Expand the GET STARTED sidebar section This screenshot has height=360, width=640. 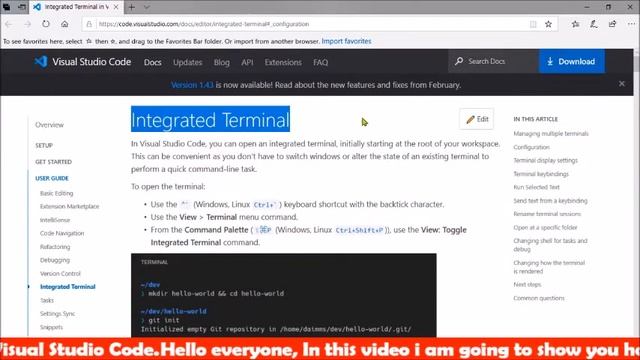pos(53,162)
